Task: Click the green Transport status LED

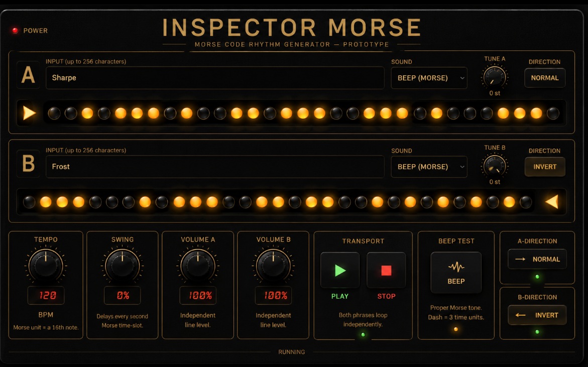Action: tap(363, 334)
